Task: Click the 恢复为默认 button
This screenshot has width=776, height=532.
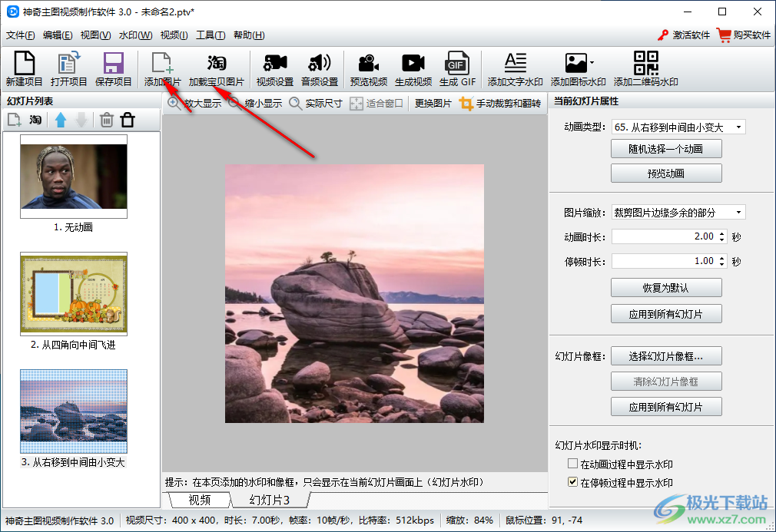Action: (666, 288)
